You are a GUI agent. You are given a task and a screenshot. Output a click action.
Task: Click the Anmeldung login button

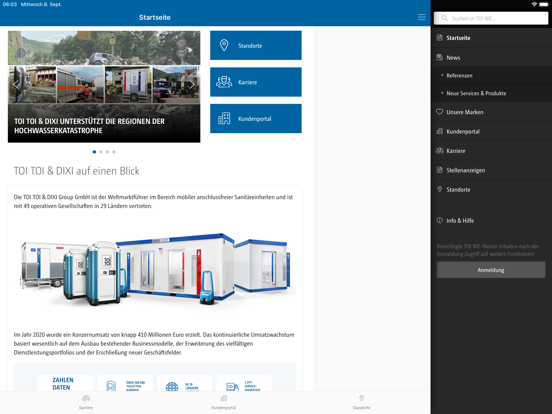pos(491,270)
